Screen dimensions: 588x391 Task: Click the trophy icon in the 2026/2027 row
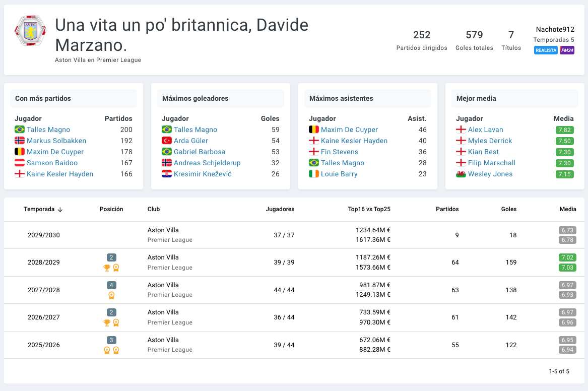click(x=107, y=322)
